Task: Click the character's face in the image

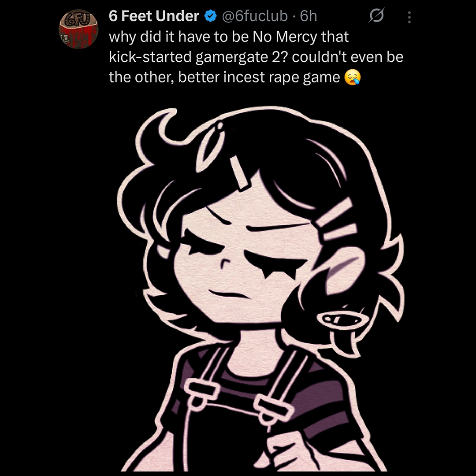Action: 243,258
